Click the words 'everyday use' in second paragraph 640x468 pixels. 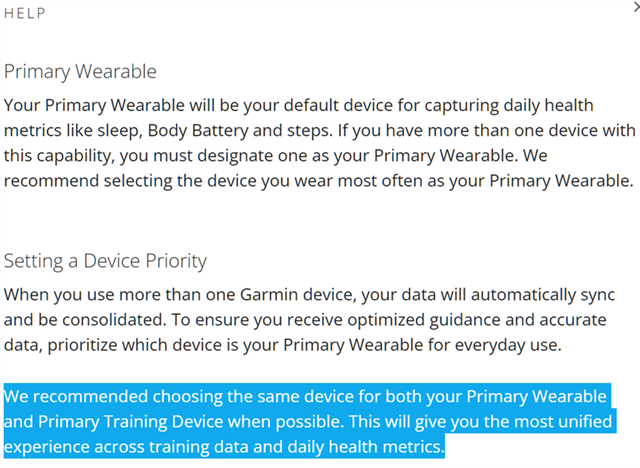(x=525, y=346)
